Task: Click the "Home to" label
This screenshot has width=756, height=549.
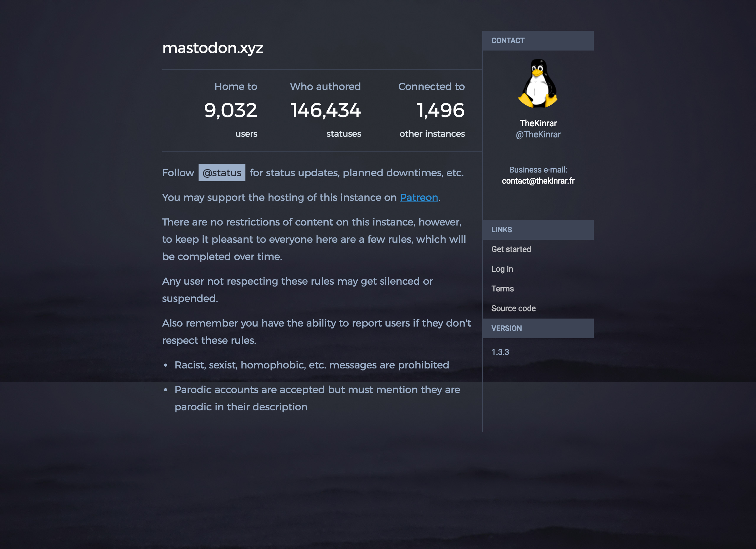Action: (x=236, y=87)
